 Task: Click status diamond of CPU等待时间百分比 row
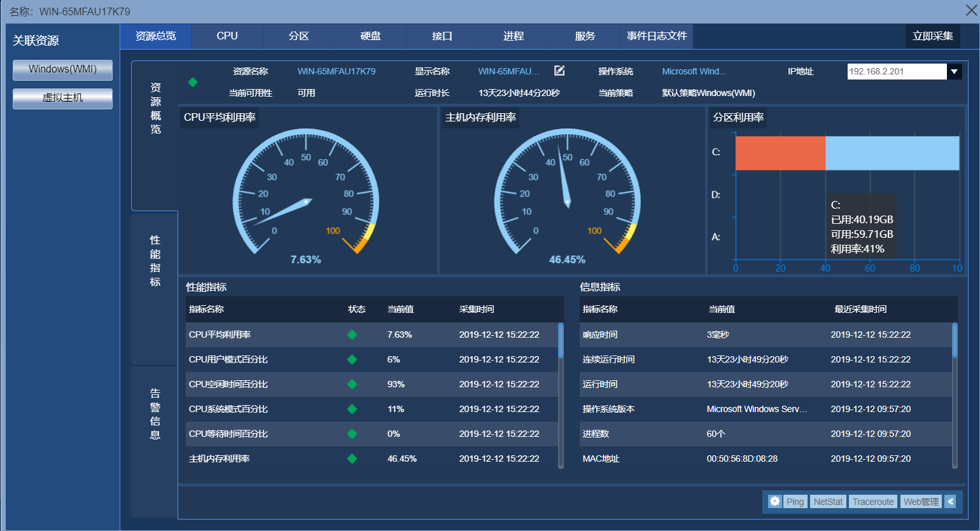click(352, 434)
